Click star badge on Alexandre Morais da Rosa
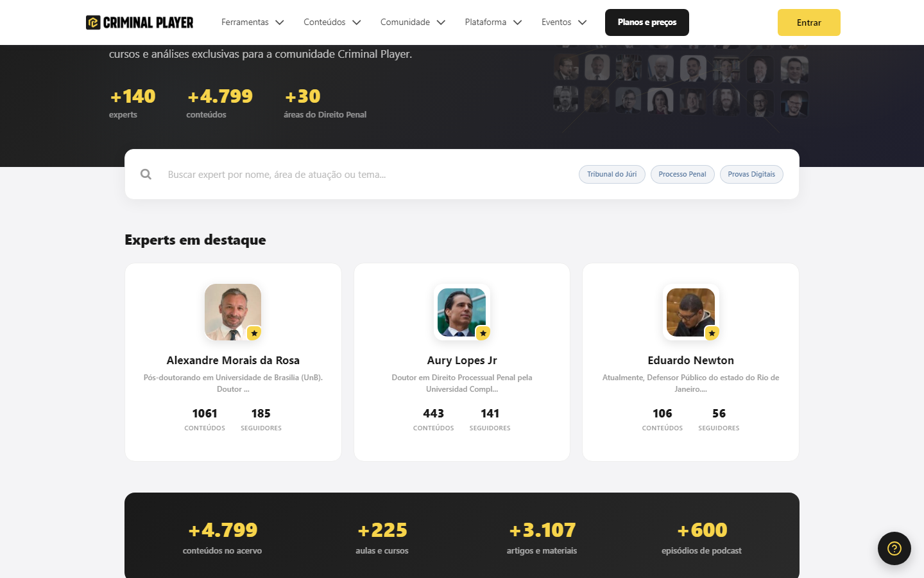The height and width of the screenshot is (578, 924). (x=254, y=333)
